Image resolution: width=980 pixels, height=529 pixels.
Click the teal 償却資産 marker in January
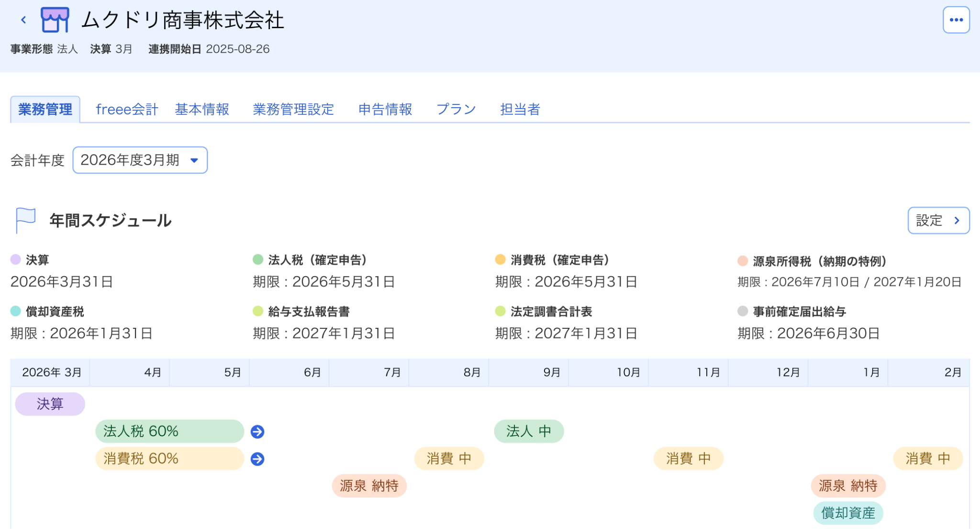[x=848, y=513]
